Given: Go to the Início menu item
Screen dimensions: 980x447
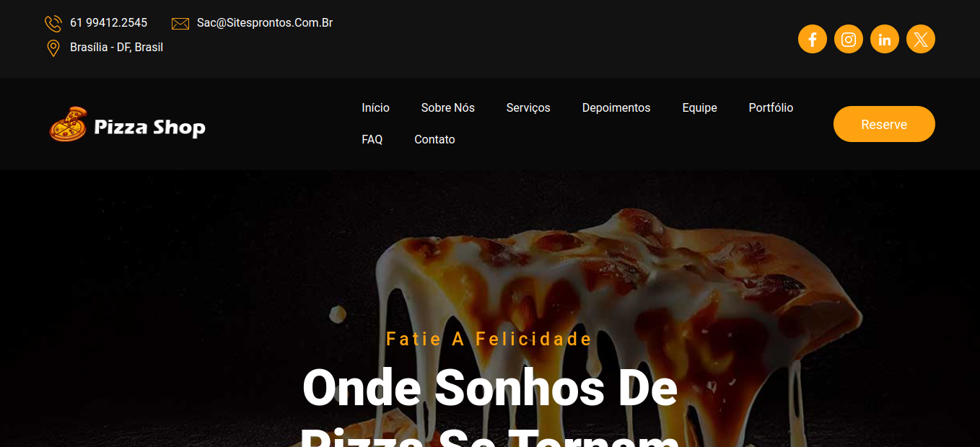Looking at the screenshot, I should tap(375, 107).
